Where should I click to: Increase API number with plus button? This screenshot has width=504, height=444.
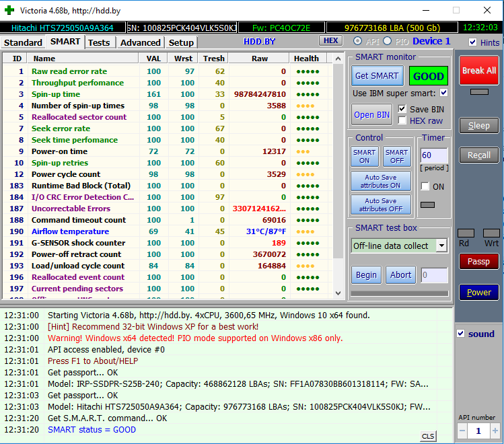coord(495,431)
